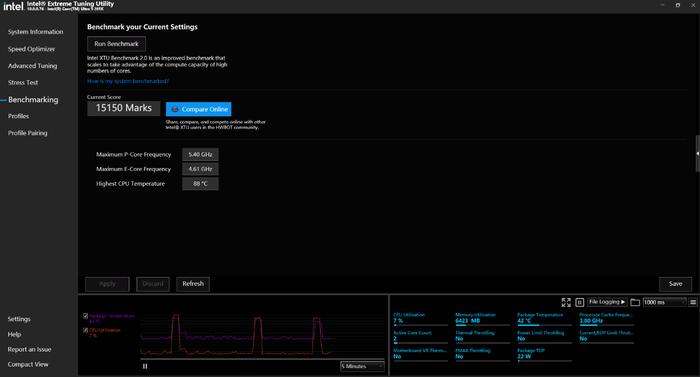700x377 pixels.
Task: Click the Package Temperature 42 °C tile
Action: 544,318
